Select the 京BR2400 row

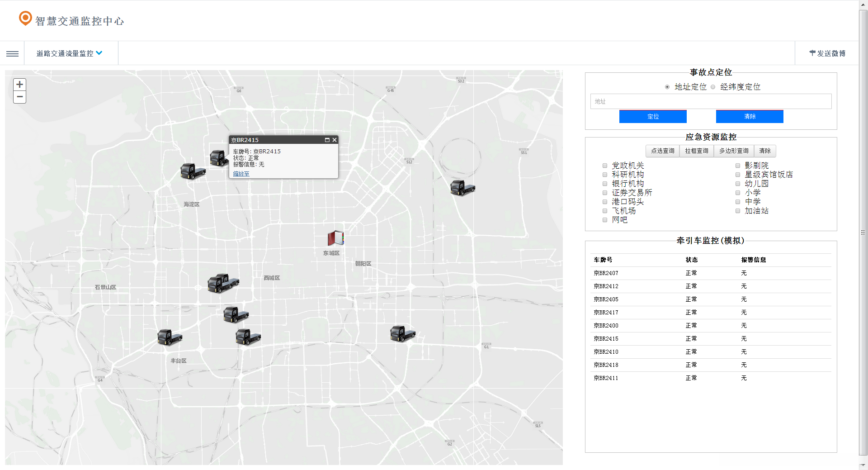click(x=711, y=326)
